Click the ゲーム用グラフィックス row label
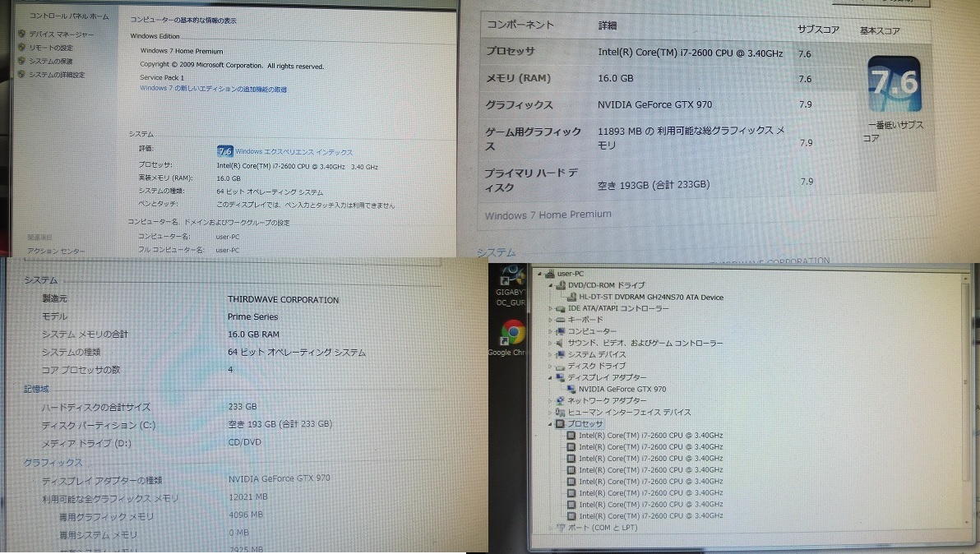 533,139
